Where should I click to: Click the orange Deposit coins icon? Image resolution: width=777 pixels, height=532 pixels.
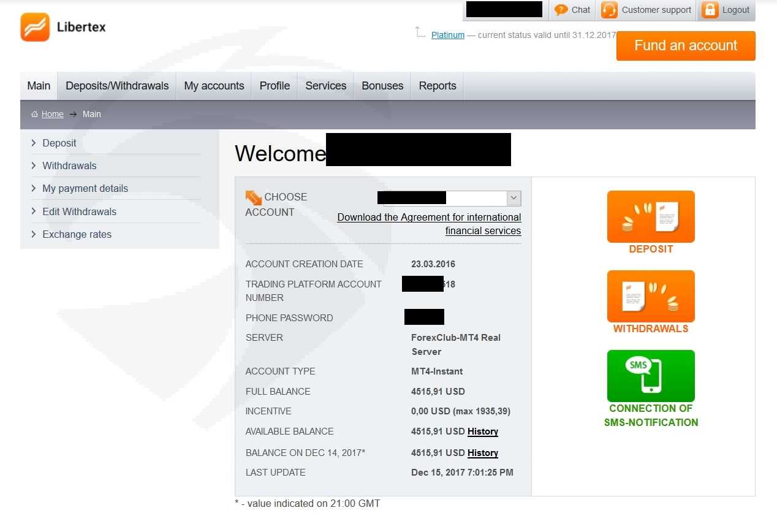coord(651,216)
